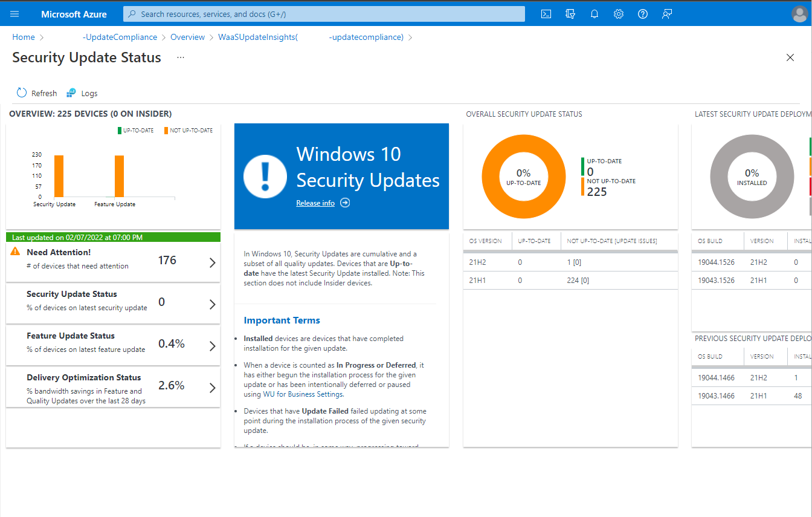Sort by NOT UP-TO-DATE [UPDATE ISSUES] column header

(612, 241)
